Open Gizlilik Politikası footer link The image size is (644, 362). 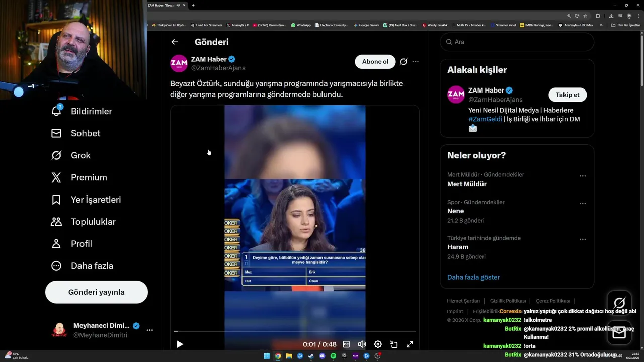point(508,301)
